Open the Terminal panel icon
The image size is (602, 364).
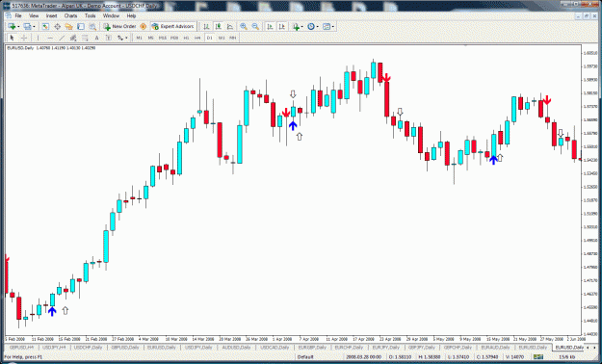tap(81, 27)
